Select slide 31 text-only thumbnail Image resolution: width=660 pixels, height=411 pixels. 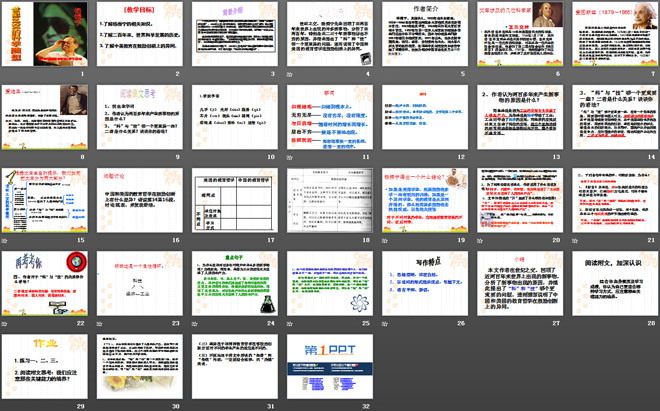235,366
